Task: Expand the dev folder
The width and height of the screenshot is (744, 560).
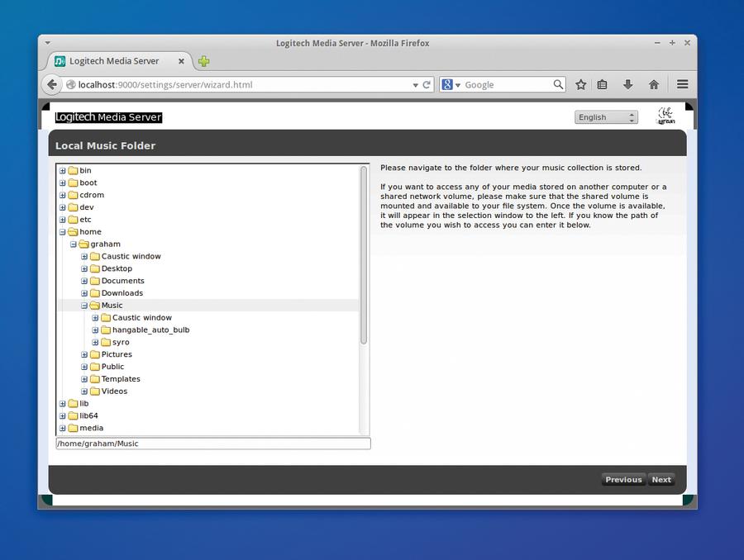Action: 62,207
